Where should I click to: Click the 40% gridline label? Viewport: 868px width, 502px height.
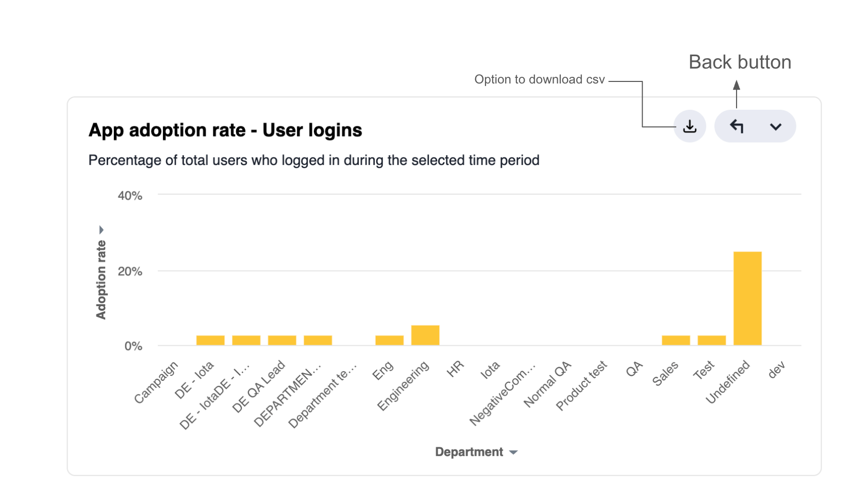(x=130, y=195)
